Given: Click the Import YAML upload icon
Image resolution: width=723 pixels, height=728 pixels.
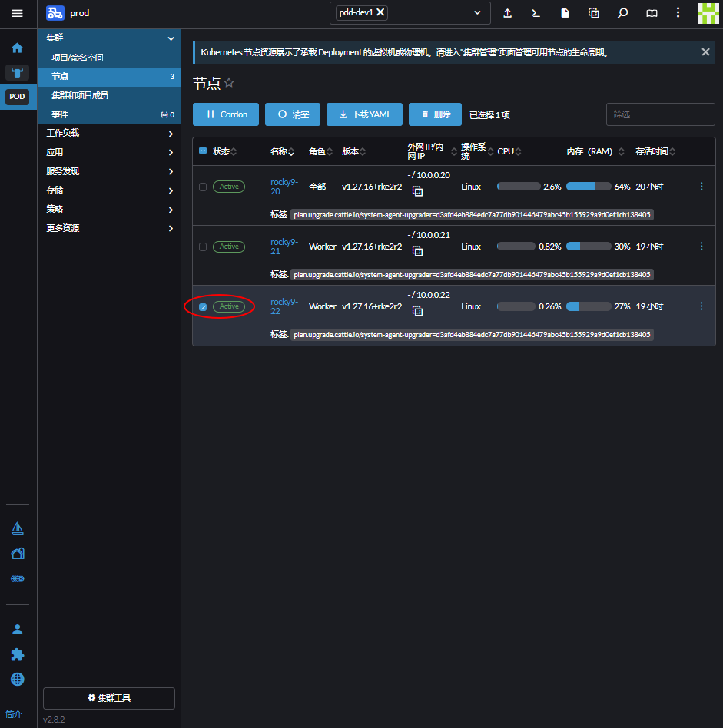Looking at the screenshot, I should coord(507,13).
